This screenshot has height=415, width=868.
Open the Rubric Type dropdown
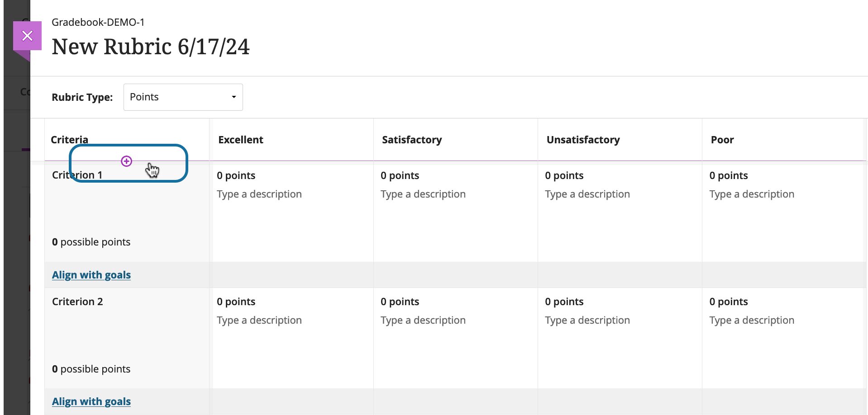click(183, 97)
